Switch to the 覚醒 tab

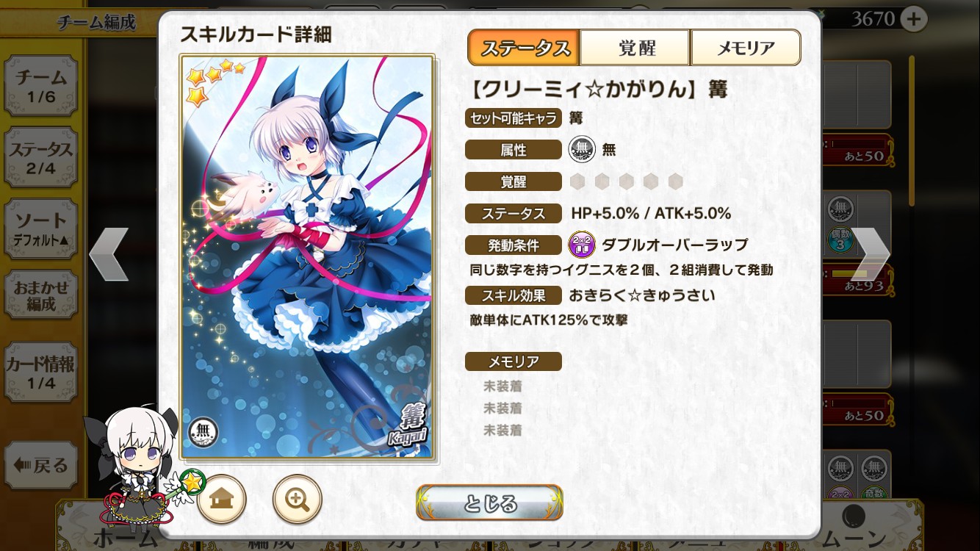point(635,48)
